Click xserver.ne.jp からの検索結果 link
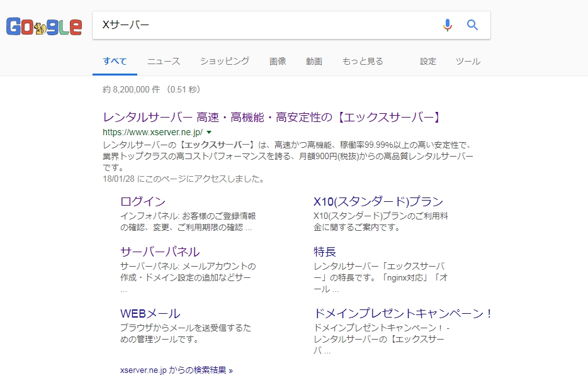Screen dimensions: 588x388 pos(176,370)
